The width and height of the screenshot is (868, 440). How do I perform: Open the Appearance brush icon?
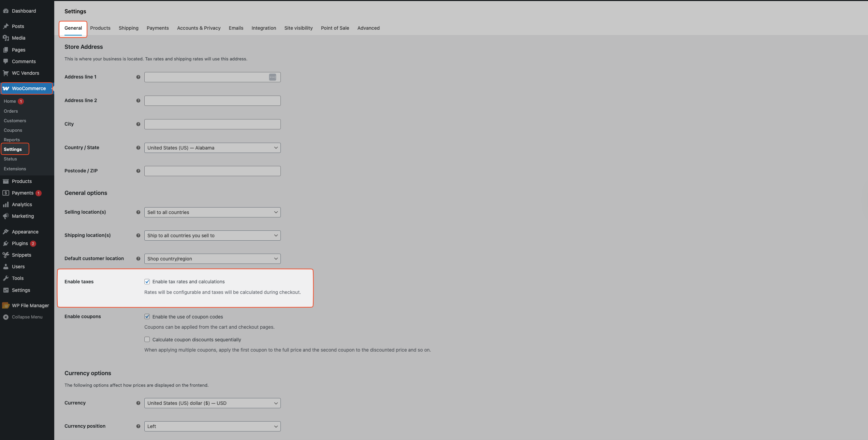[x=6, y=232]
